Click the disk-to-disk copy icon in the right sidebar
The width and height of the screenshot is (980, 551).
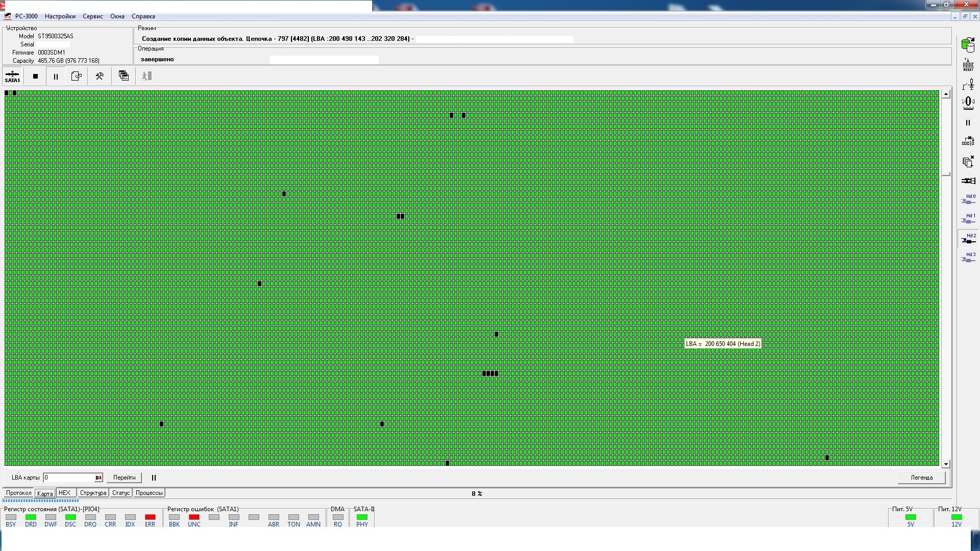pos(968,45)
